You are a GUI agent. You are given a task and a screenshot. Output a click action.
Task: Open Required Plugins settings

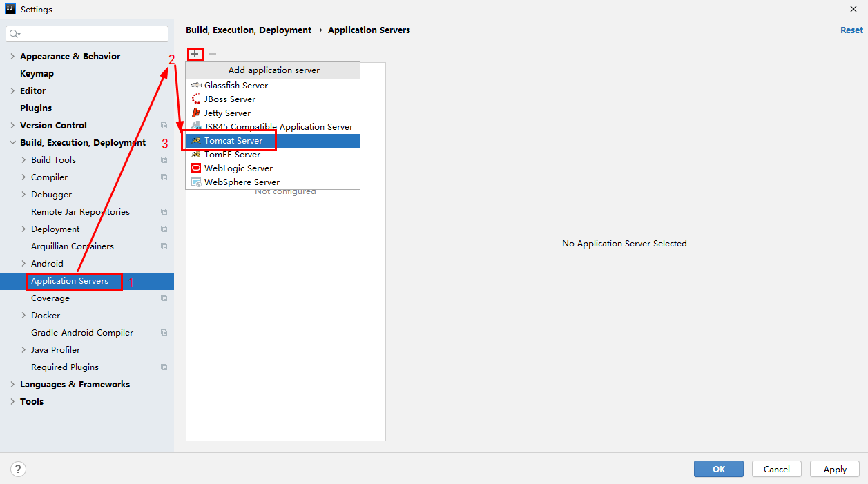pos(65,367)
